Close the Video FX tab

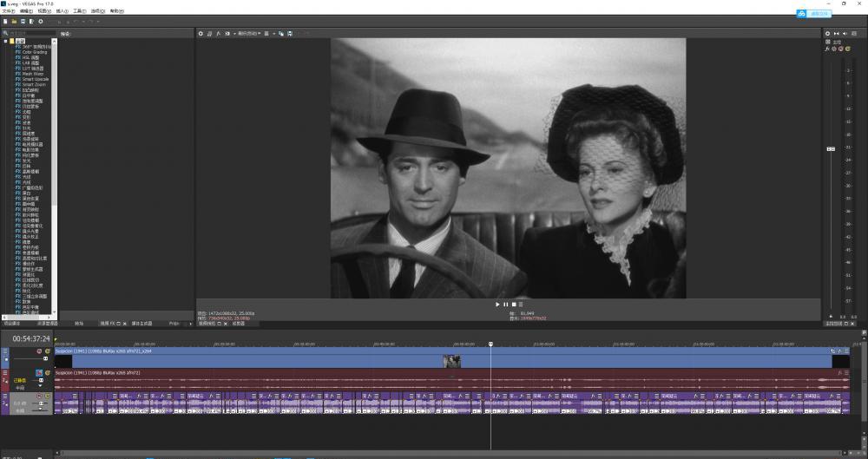124,324
